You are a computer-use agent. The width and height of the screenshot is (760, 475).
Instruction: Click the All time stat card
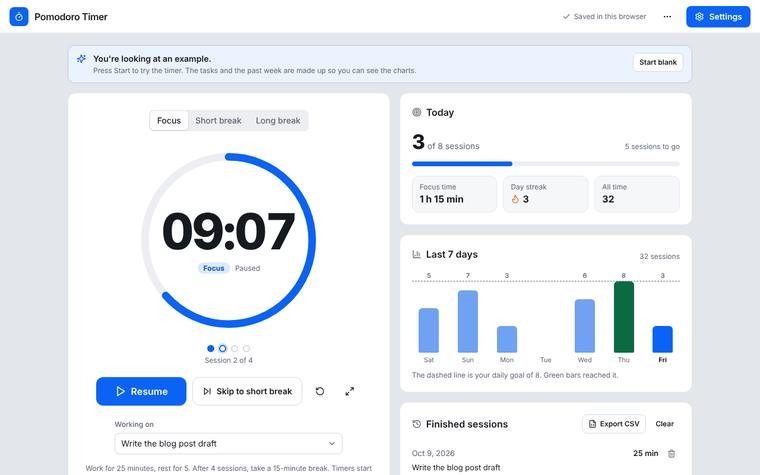[637, 194]
